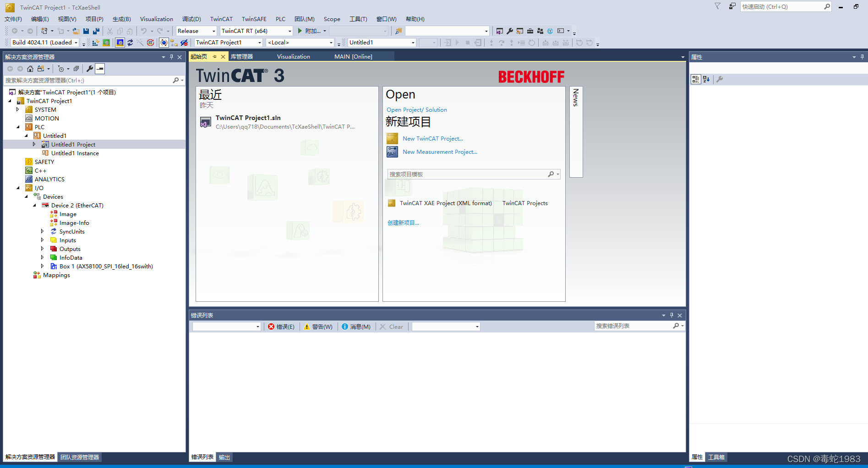Expand the Untitled1 Project tree node

(x=34, y=144)
